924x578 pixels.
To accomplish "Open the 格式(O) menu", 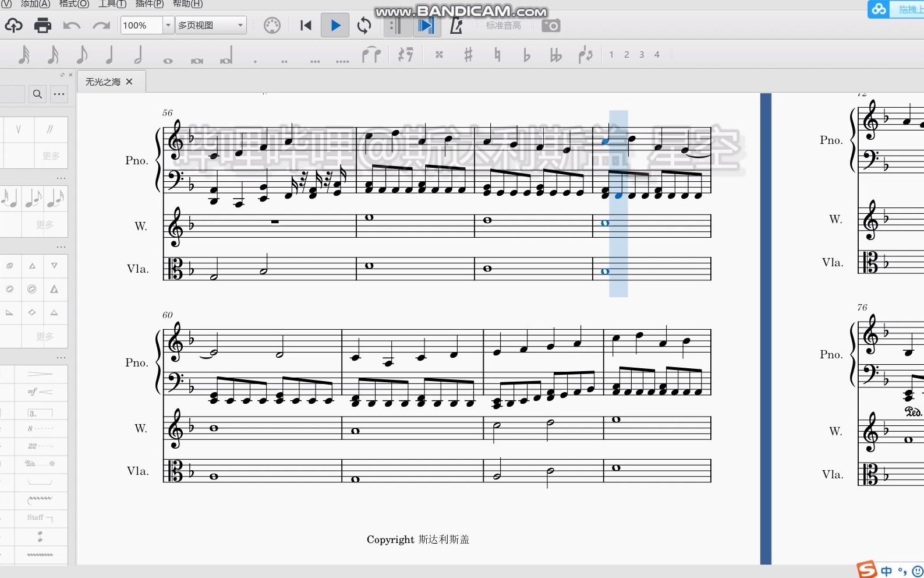I will [74, 3].
